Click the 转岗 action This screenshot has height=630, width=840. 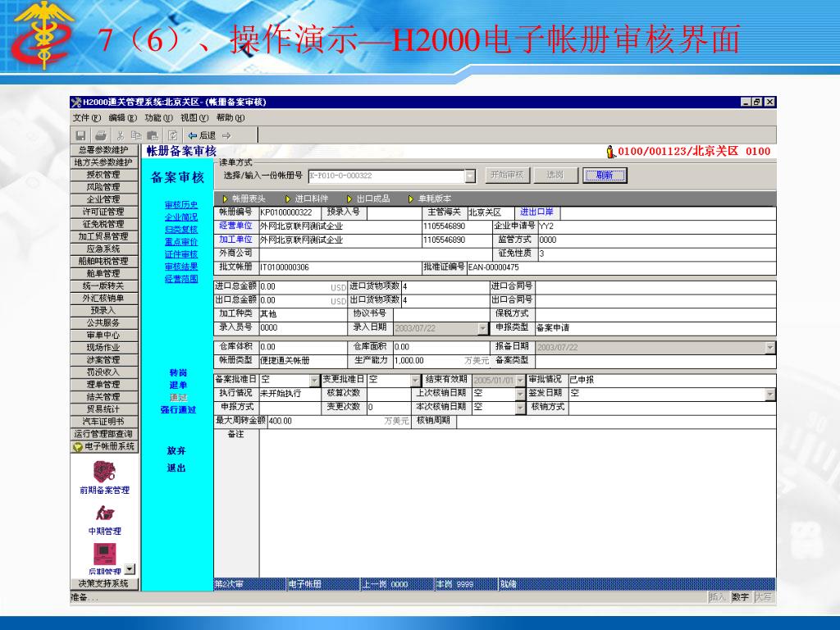pyautogui.click(x=178, y=373)
